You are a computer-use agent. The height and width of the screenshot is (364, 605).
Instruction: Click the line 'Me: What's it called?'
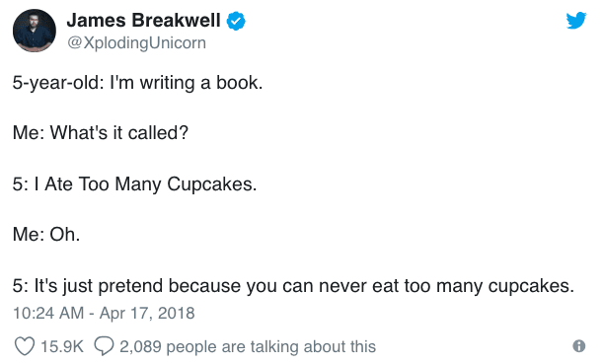[101, 133]
